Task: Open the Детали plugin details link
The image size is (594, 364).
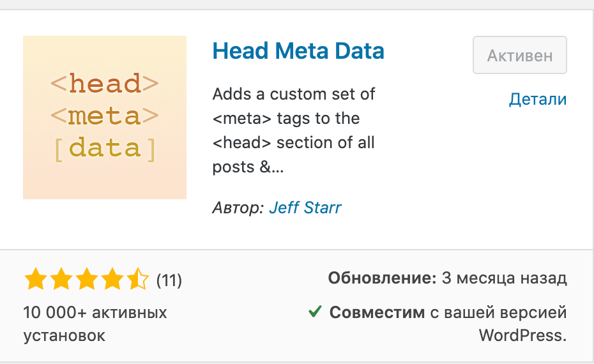Action: [538, 99]
